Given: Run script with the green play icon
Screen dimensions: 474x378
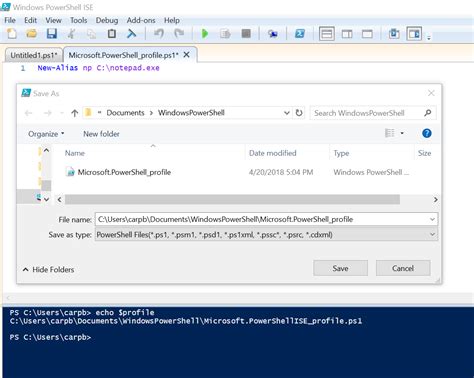Looking at the screenshot, I should pos(205,34).
